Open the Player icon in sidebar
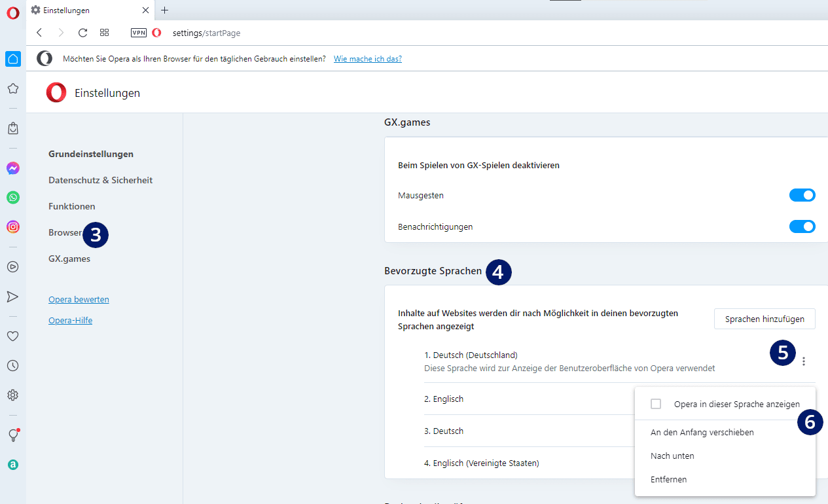This screenshot has width=828, height=504. click(x=13, y=266)
